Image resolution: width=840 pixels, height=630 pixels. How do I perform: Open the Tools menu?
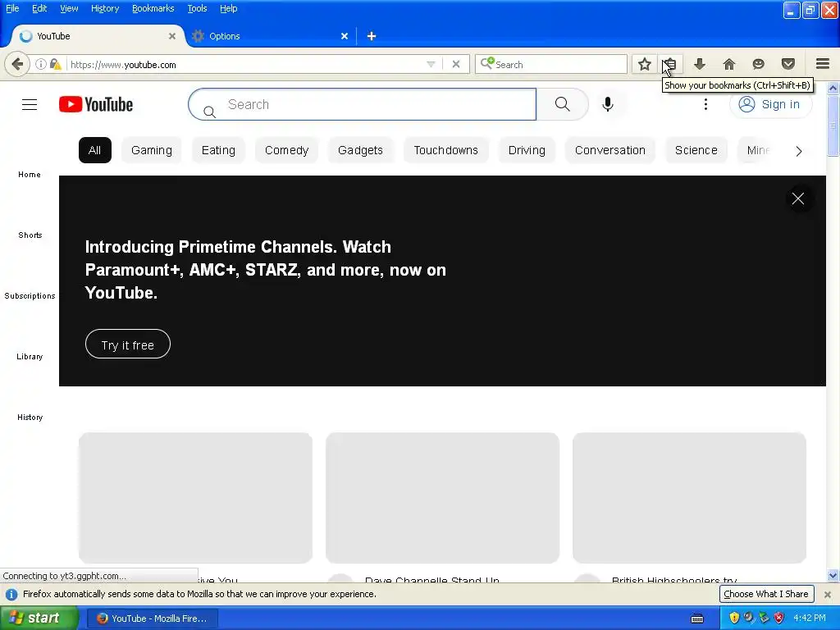[197, 8]
